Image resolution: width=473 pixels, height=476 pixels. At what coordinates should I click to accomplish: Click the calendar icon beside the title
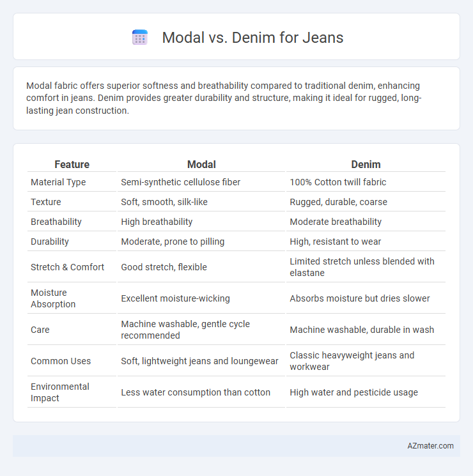point(140,37)
